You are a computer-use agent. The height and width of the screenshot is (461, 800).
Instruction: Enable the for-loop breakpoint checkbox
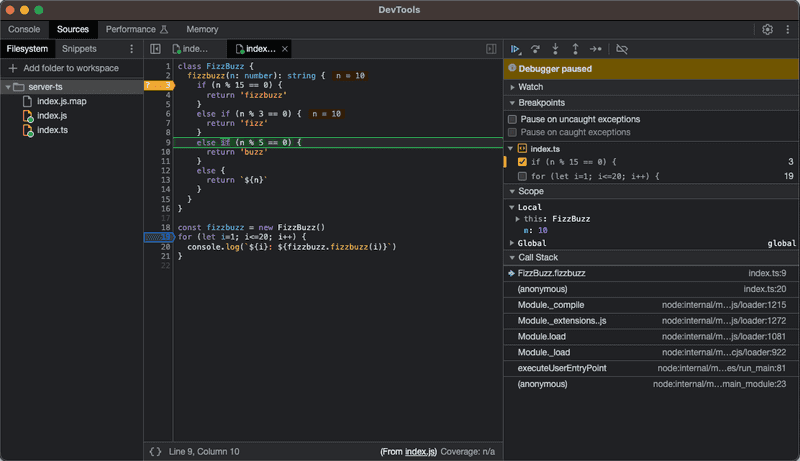(522, 176)
